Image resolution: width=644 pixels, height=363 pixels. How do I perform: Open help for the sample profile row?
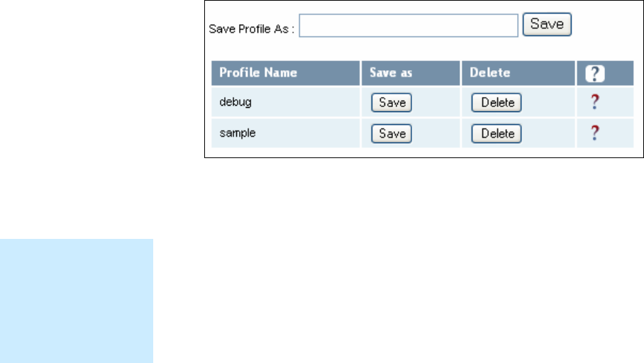point(595,133)
